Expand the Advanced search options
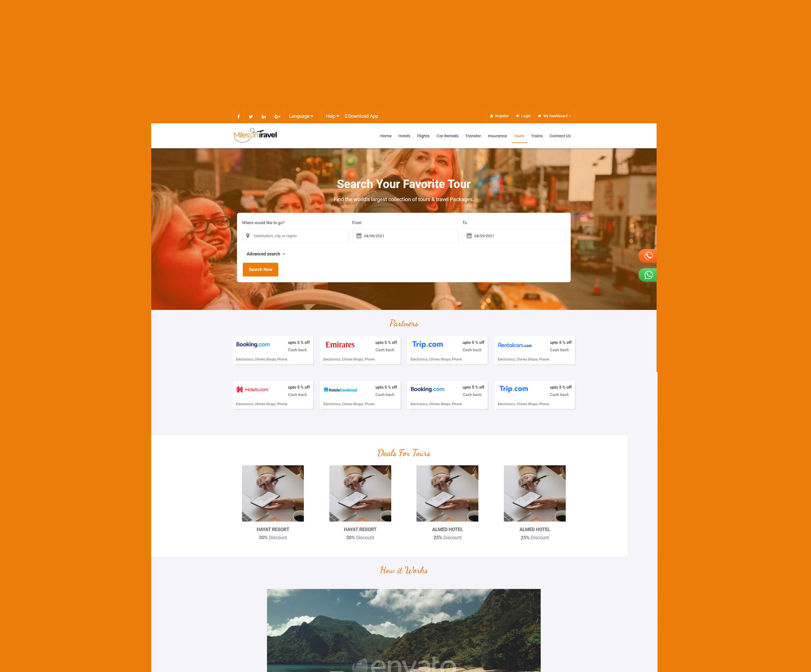This screenshot has height=672, width=811. click(265, 254)
